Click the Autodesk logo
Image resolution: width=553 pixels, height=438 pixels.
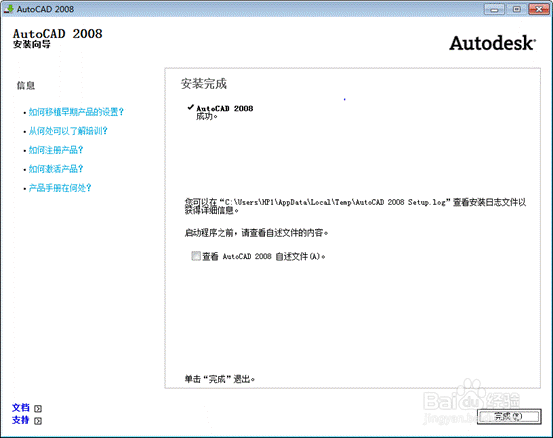tap(492, 43)
